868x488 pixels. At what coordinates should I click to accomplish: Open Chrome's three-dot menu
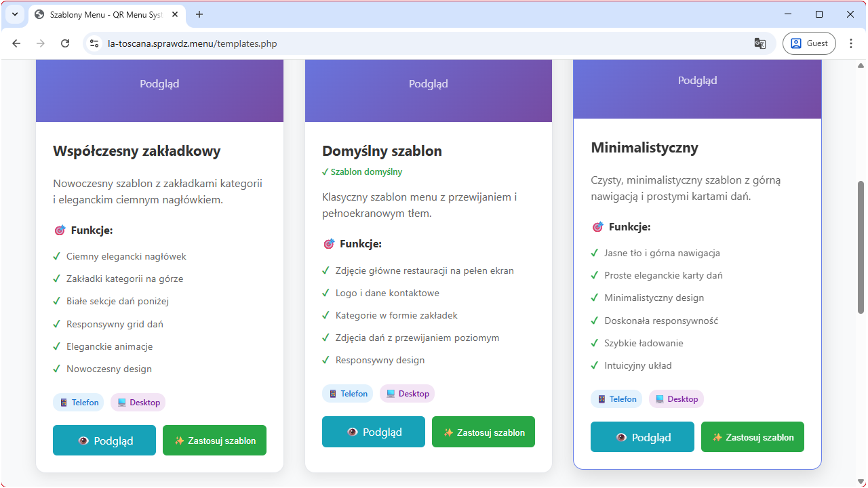pyautogui.click(x=851, y=43)
